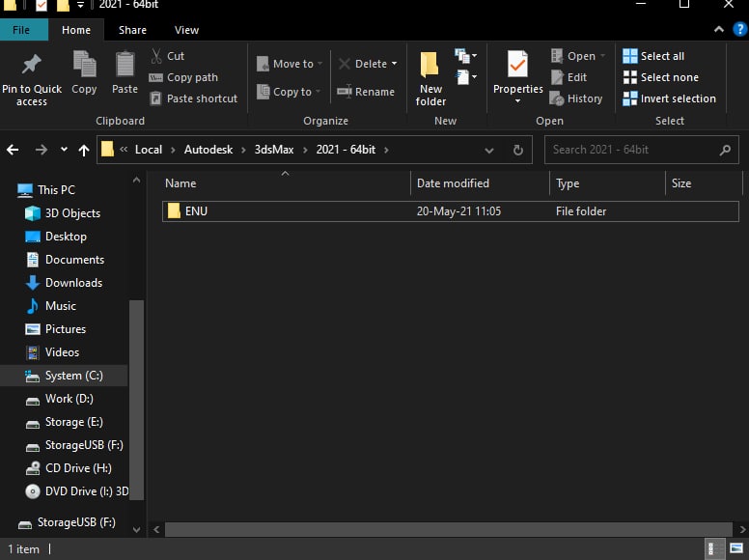
Task: Refresh the current folder
Action: tap(517, 150)
